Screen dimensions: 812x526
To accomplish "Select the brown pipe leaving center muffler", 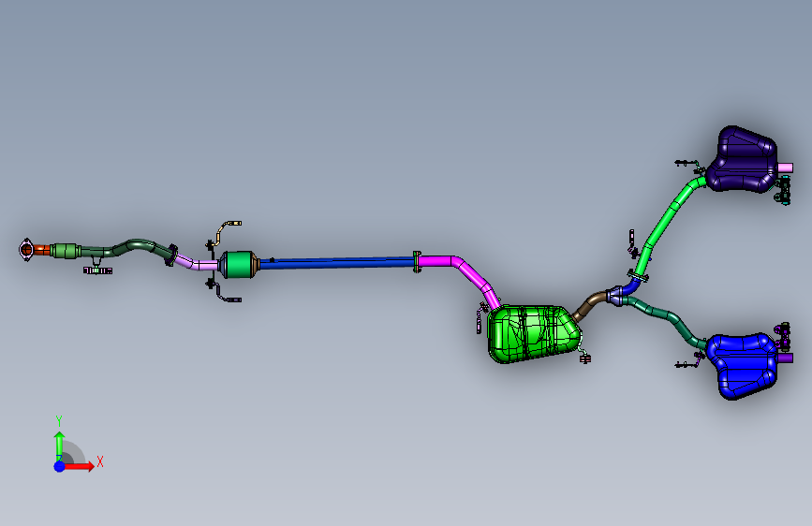I will coord(589,304).
